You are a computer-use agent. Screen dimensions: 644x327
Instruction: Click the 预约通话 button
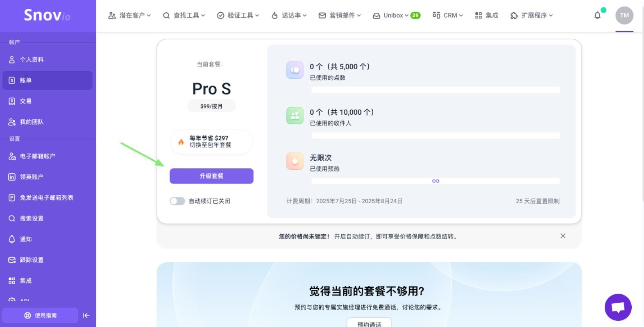click(369, 323)
